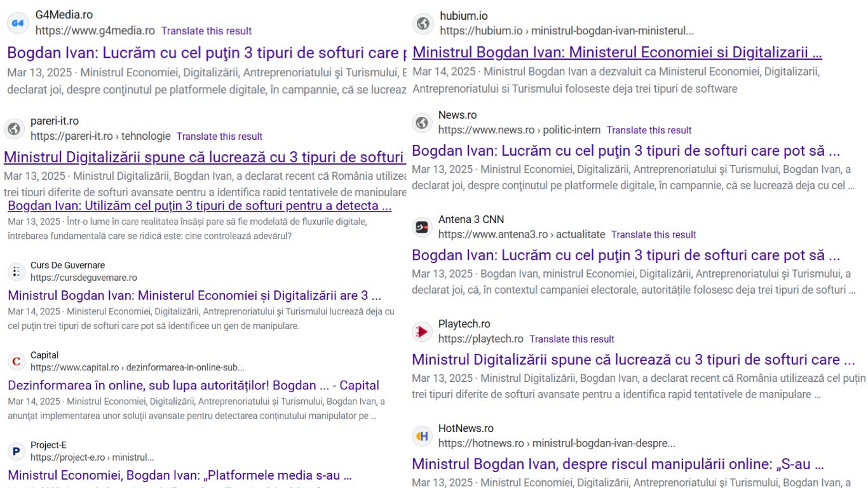
Task: Click the pareri-it.ro › tehnologie URL
Action: coord(100,136)
